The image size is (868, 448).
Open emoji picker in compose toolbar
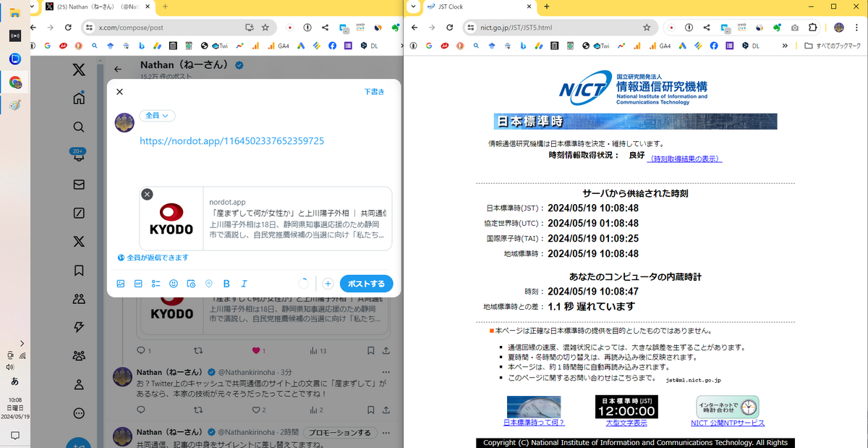(174, 284)
